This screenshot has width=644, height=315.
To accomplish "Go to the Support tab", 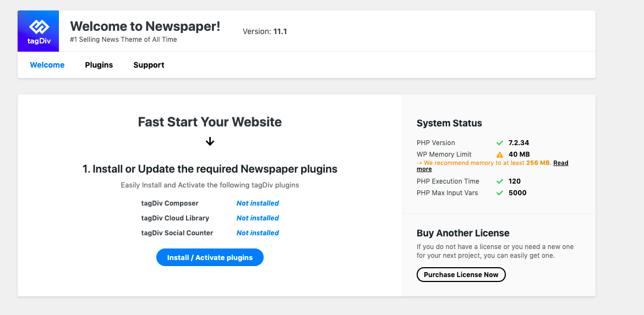I will (149, 65).
